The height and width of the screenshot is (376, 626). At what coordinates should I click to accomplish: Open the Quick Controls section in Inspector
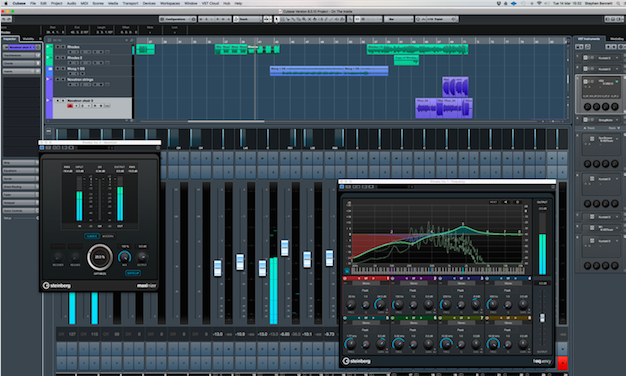pyautogui.click(x=21, y=210)
